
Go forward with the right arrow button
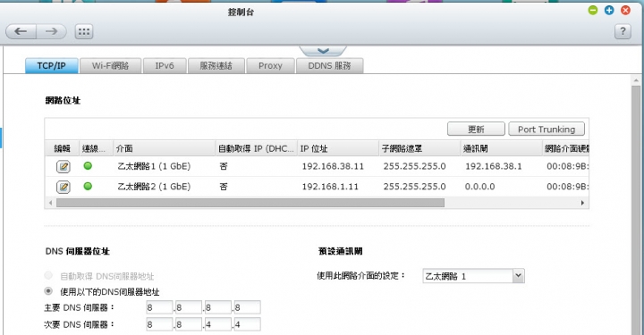tap(51, 31)
